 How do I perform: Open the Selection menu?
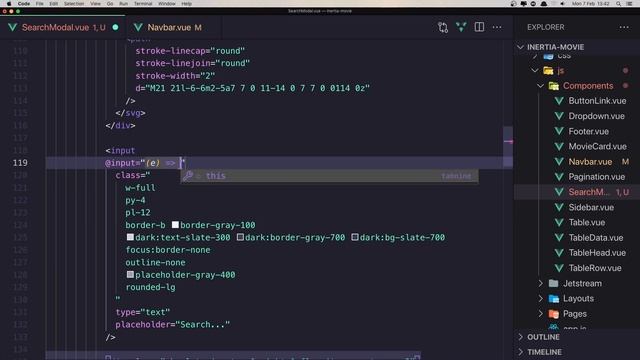click(74, 4)
